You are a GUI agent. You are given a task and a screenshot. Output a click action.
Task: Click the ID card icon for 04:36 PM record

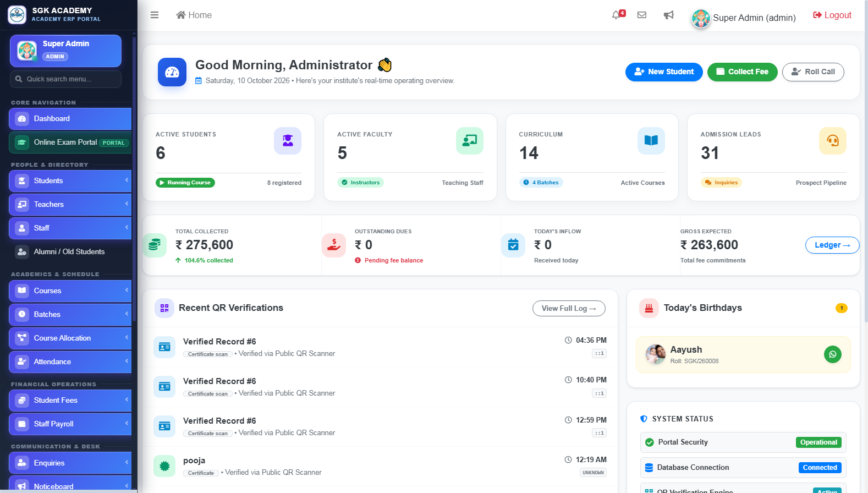pos(164,347)
